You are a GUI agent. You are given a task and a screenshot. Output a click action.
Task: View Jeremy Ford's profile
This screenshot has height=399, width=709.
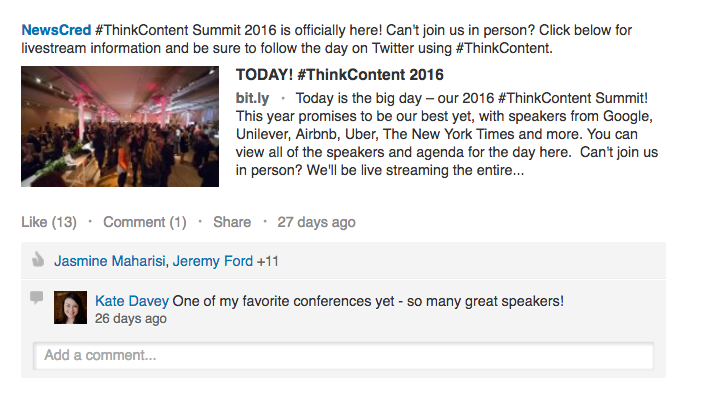pyautogui.click(x=213, y=261)
